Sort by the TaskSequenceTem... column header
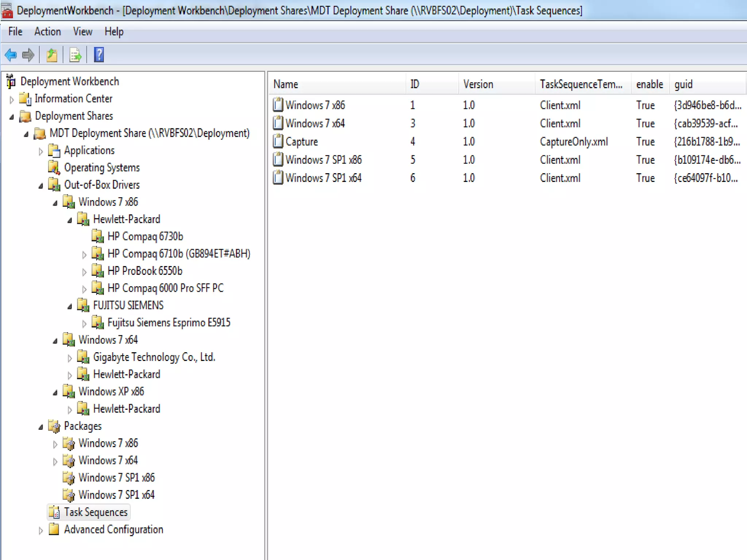 point(584,84)
